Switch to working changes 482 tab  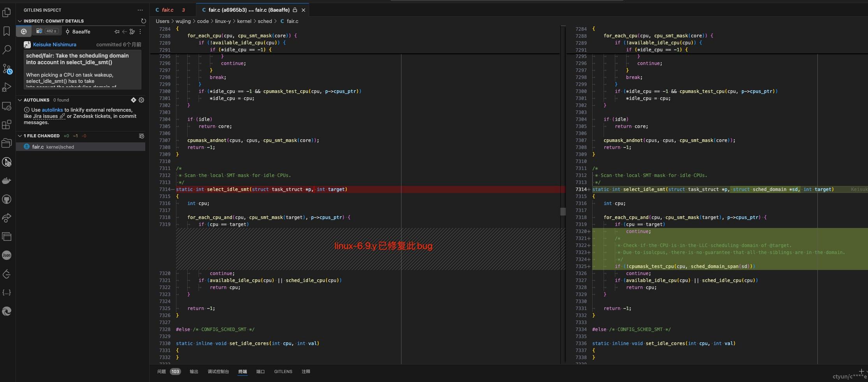47,31
